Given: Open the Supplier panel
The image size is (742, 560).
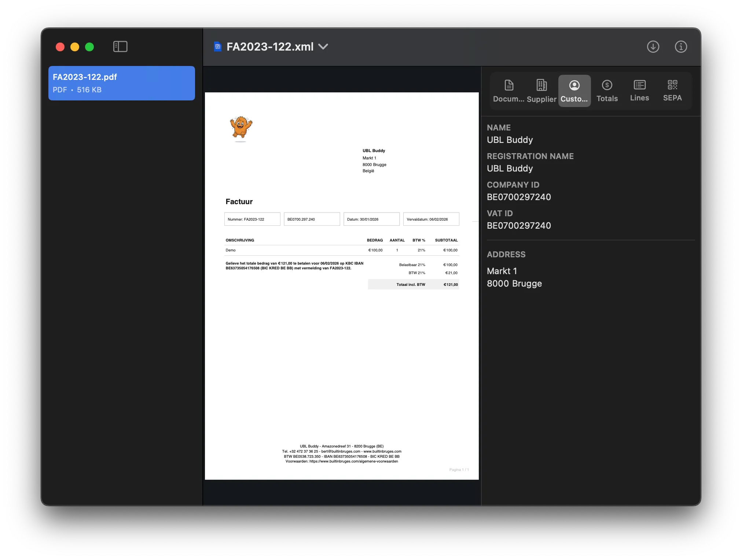Looking at the screenshot, I should (x=541, y=91).
